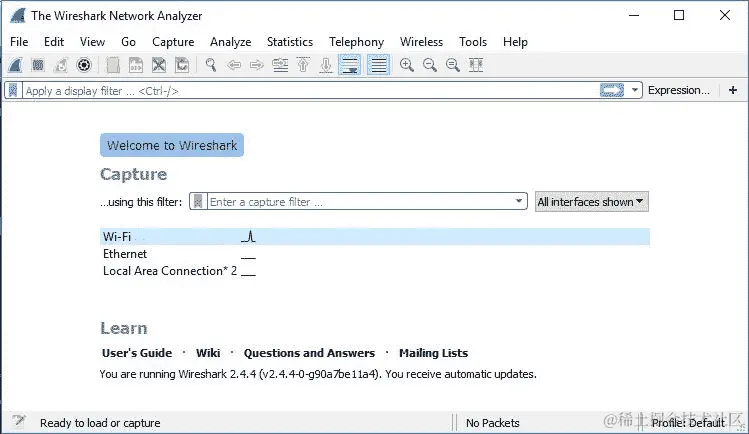Toggle packet list colorization
749x434 pixels.
[378, 65]
